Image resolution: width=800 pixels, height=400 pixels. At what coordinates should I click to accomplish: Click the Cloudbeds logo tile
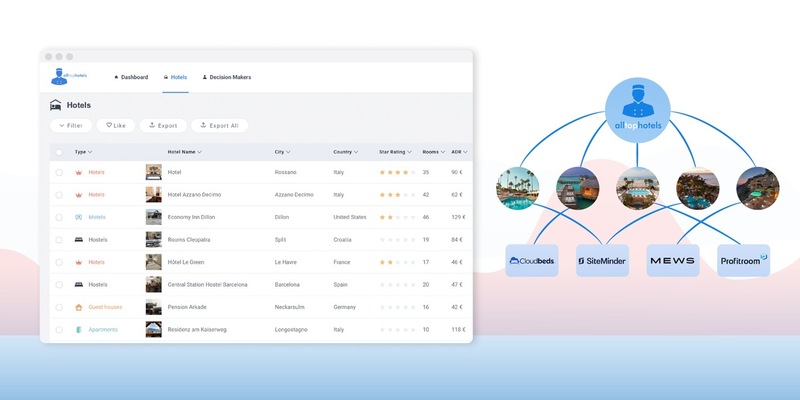pyautogui.click(x=532, y=261)
